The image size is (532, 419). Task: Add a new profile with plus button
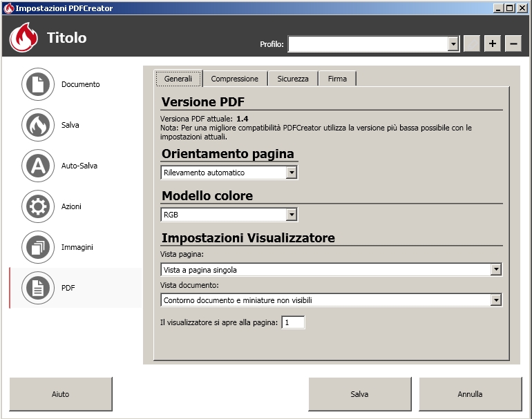point(493,43)
